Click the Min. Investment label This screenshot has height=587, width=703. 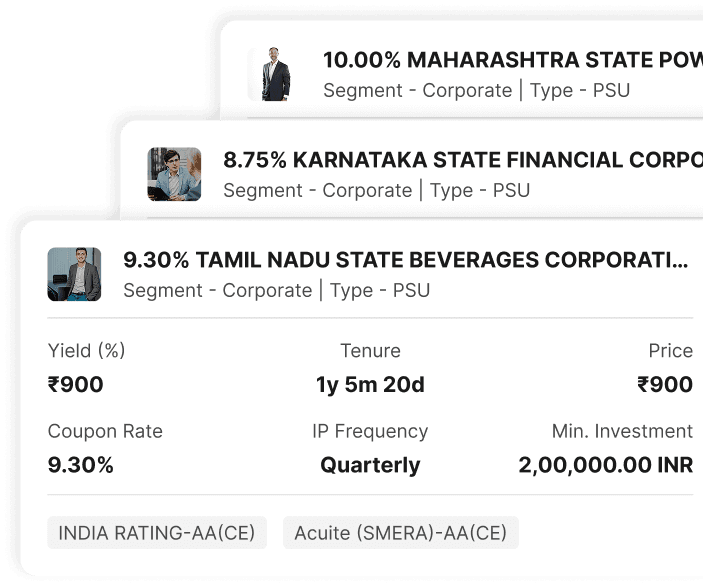click(622, 431)
